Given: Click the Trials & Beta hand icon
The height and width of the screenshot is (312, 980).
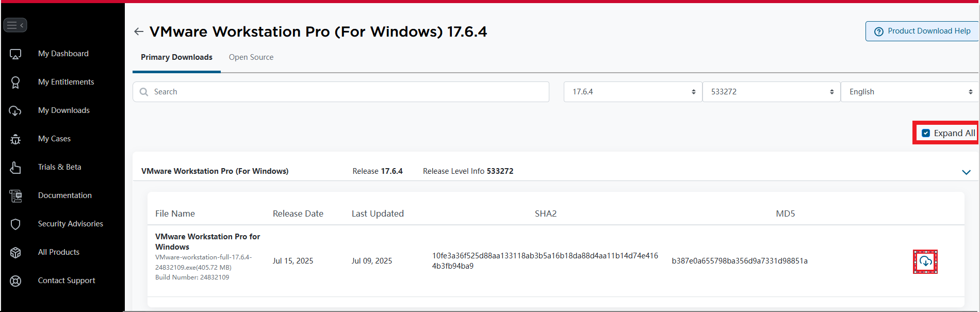Looking at the screenshot, I should (x=15, y=168).
